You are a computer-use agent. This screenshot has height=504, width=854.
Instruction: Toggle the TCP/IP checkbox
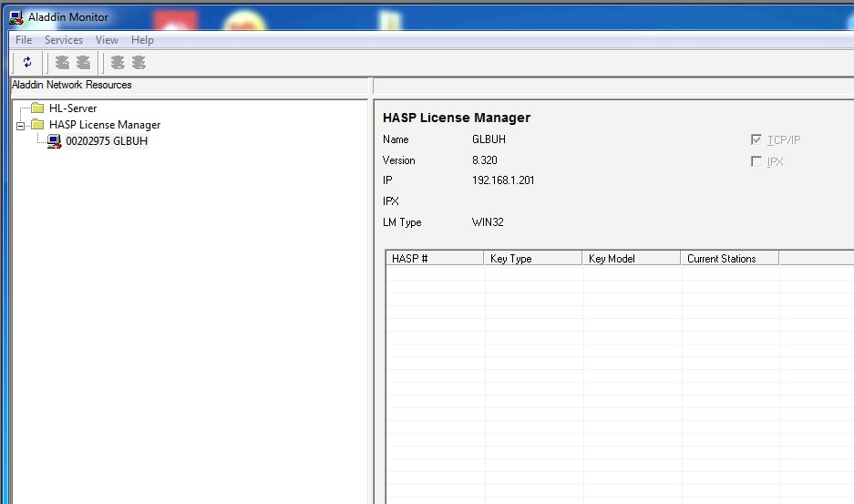pos(756,139)
